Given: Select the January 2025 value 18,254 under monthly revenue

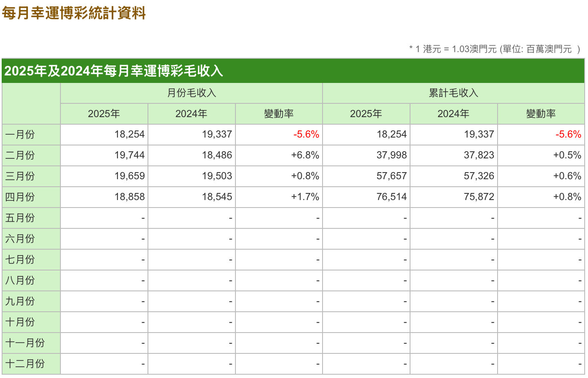Looking at the screenshot, I should point(130,134).
